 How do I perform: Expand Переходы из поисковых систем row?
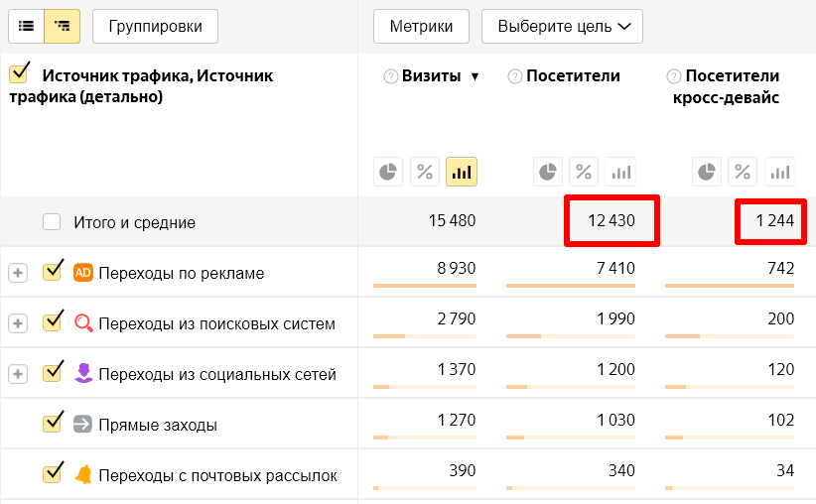click(x=18, y=323)
